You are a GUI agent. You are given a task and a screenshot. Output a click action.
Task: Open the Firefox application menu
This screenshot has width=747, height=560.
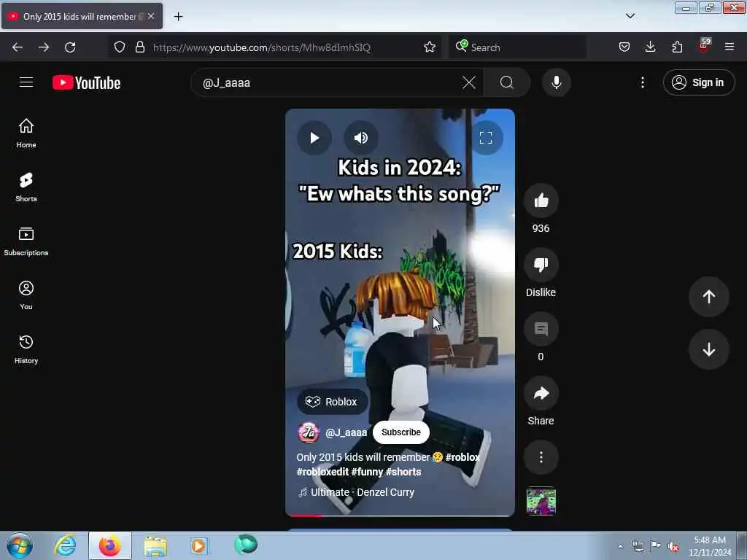[729, 47]
